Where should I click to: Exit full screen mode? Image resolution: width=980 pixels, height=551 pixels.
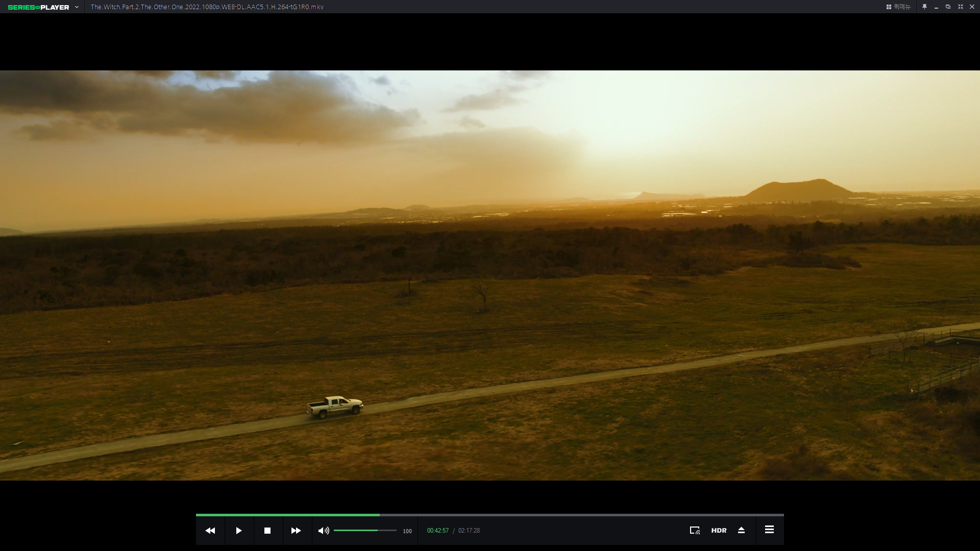(x=960, y=7)
